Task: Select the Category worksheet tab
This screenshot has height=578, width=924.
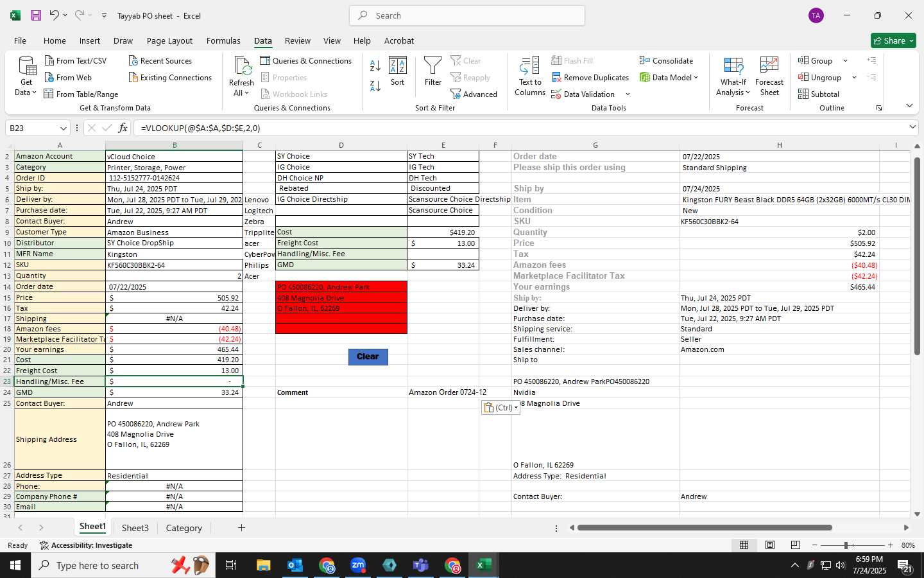Action: [184, 528]
